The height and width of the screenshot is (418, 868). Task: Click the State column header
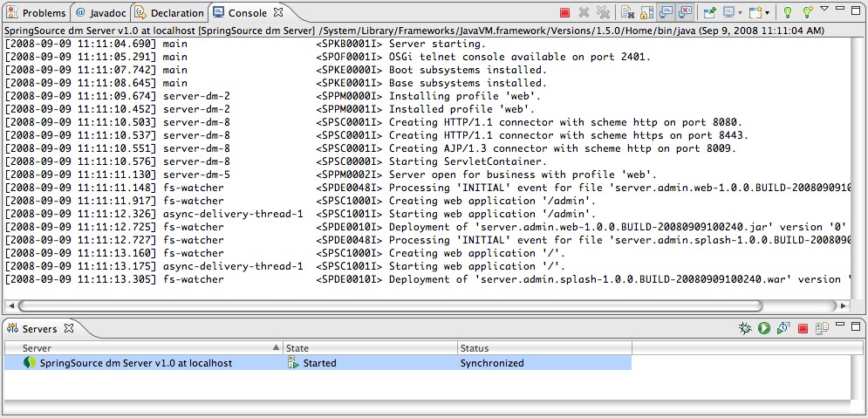[x=371, y=348]
